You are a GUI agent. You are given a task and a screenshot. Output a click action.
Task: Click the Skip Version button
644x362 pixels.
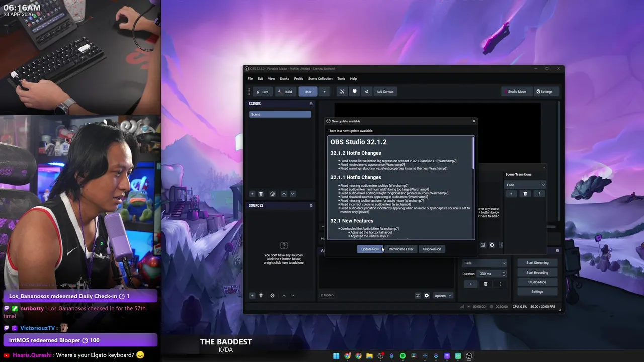click(x=432, y=249)
